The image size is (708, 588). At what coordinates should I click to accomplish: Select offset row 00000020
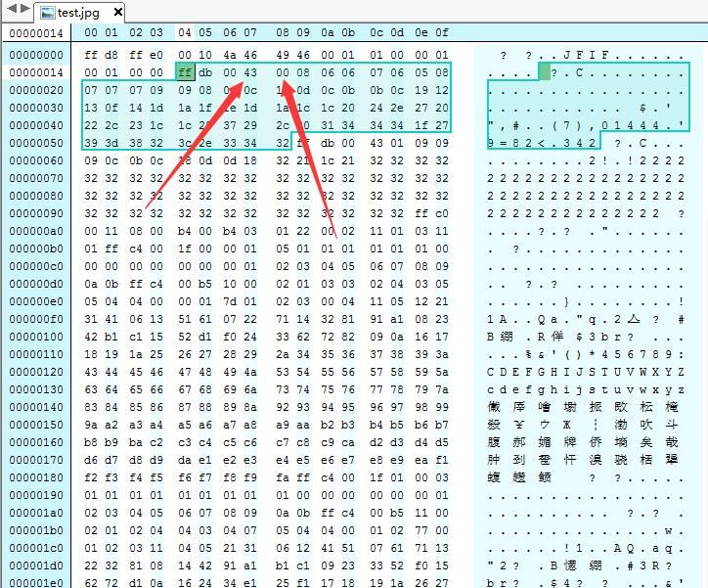36,90
